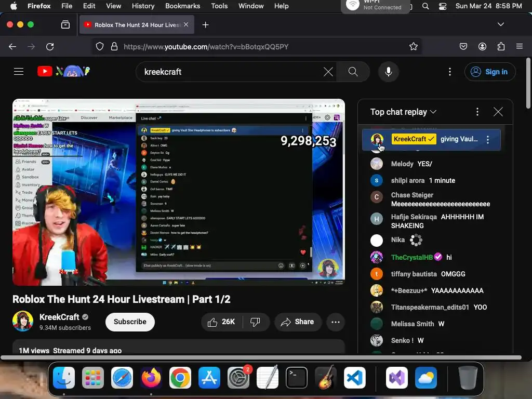Open Spotlight search in menu bar
This screenshot has width=532, height=399.
(x=425, y=6)
